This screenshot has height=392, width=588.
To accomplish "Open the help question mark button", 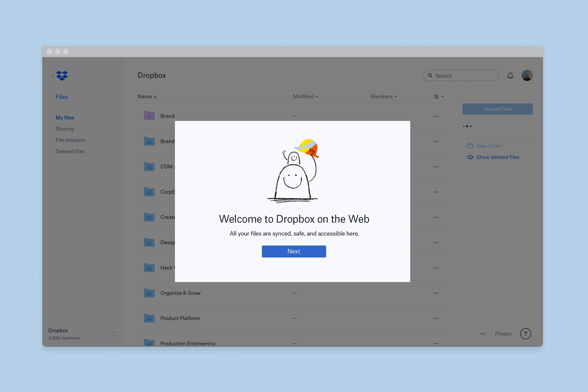I will 526,334.
